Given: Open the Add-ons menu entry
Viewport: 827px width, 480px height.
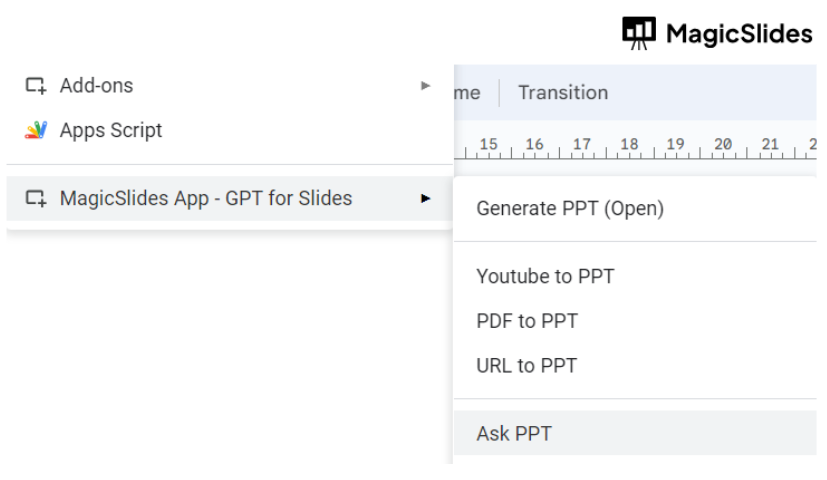Looking at the screenshot, I should [x=96, y=86].
